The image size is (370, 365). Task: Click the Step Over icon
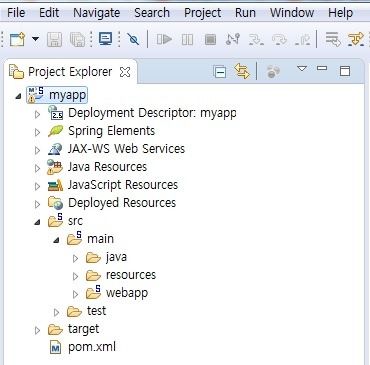(x=279, y=40)
